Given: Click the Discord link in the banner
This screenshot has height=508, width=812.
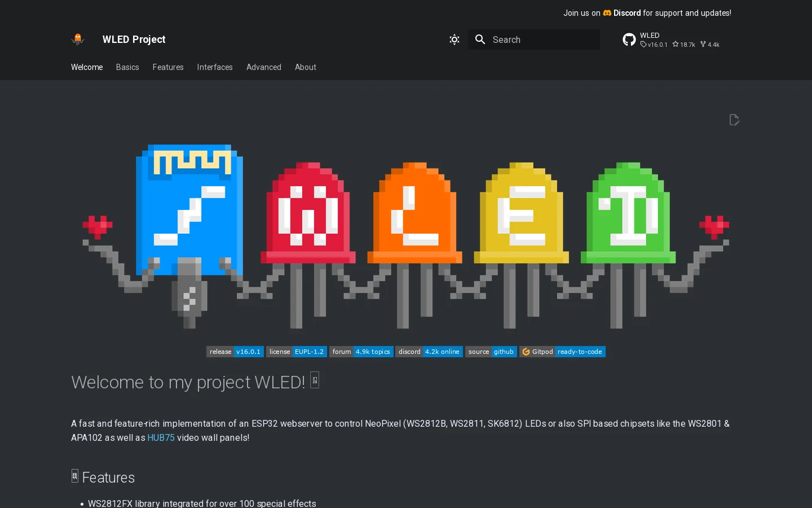Looking at the screenshot, I should coord(622,13).
